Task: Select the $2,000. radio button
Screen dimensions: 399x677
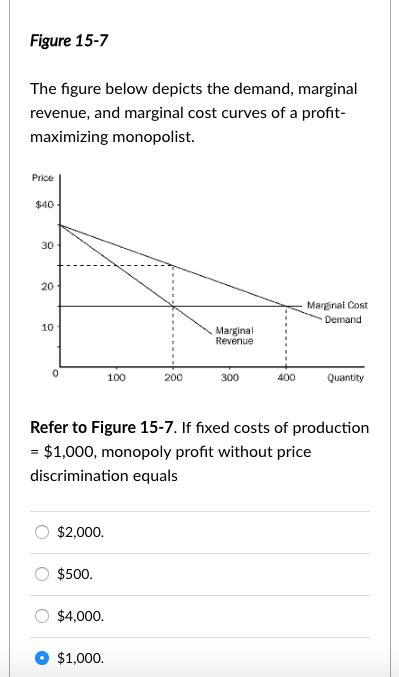Action: point(42,532)
